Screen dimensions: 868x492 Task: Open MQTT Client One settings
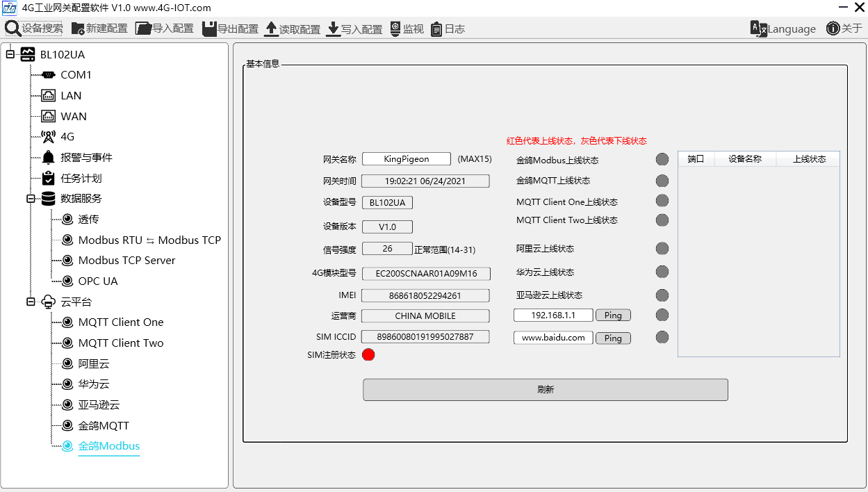[121, 322]
